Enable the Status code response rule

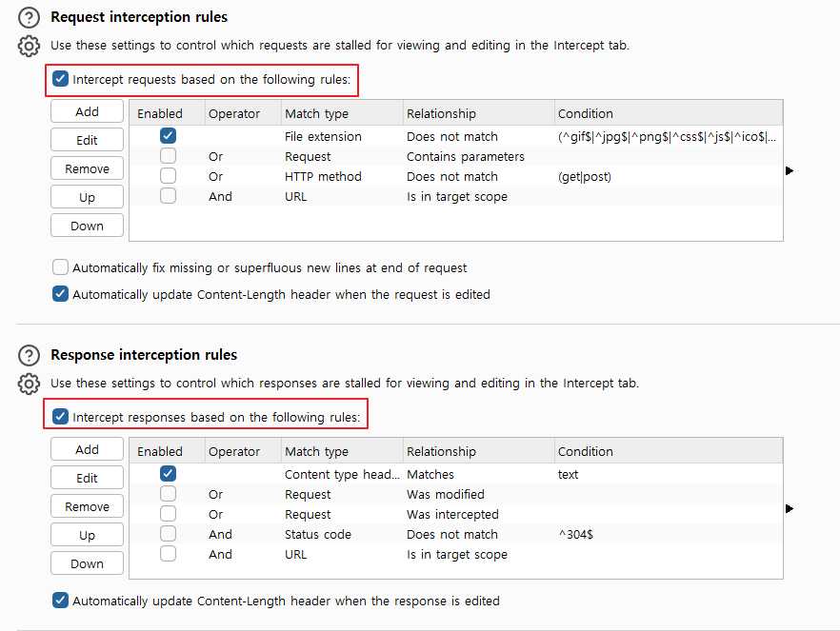tap(168, 534)
